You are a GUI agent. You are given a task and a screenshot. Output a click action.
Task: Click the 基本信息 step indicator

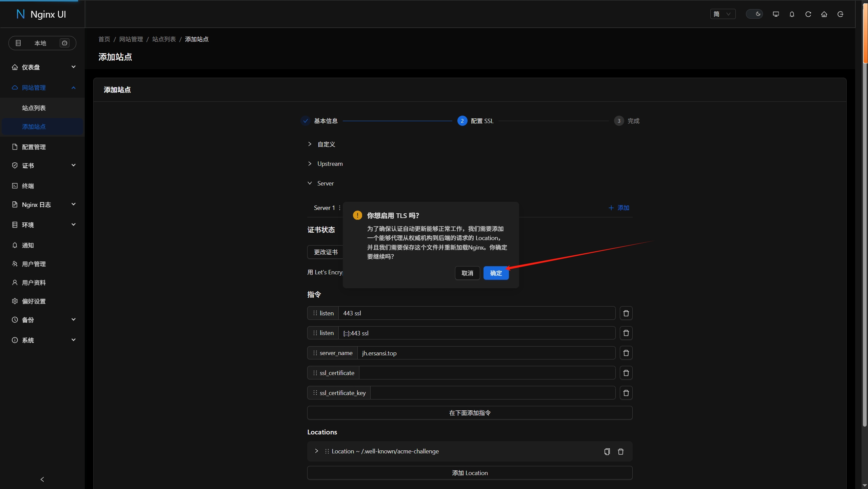pos(319,121)
